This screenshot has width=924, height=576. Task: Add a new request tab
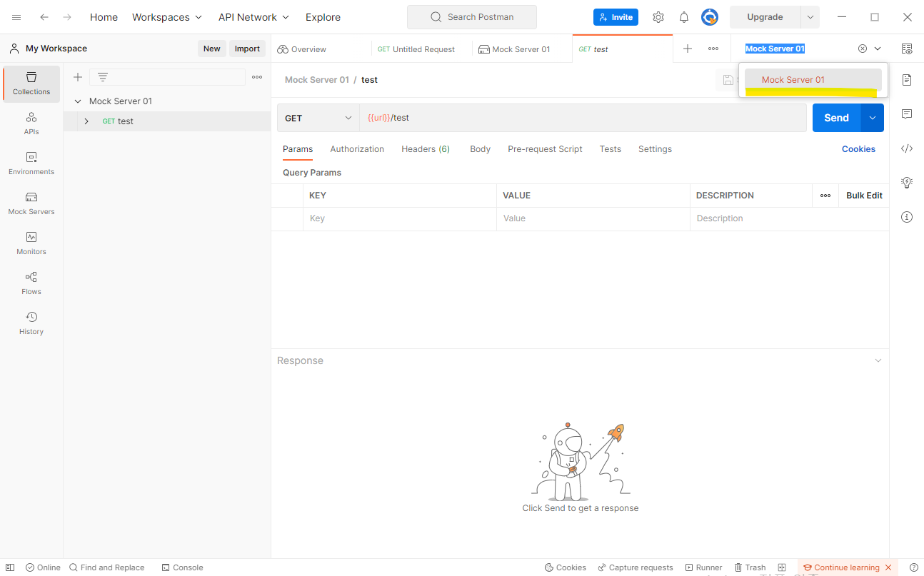pyautogui.click(x=688, y=49)
